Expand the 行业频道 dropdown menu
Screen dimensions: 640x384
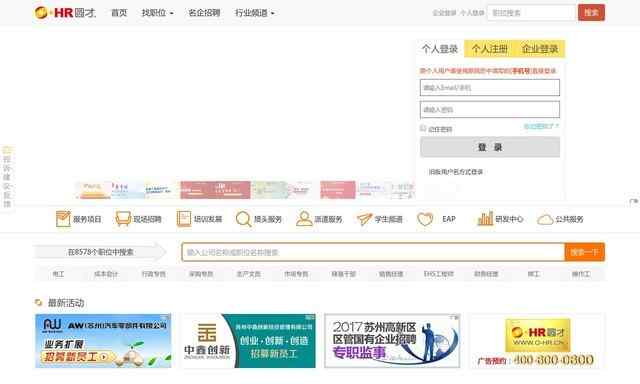(x=254, y=13)
